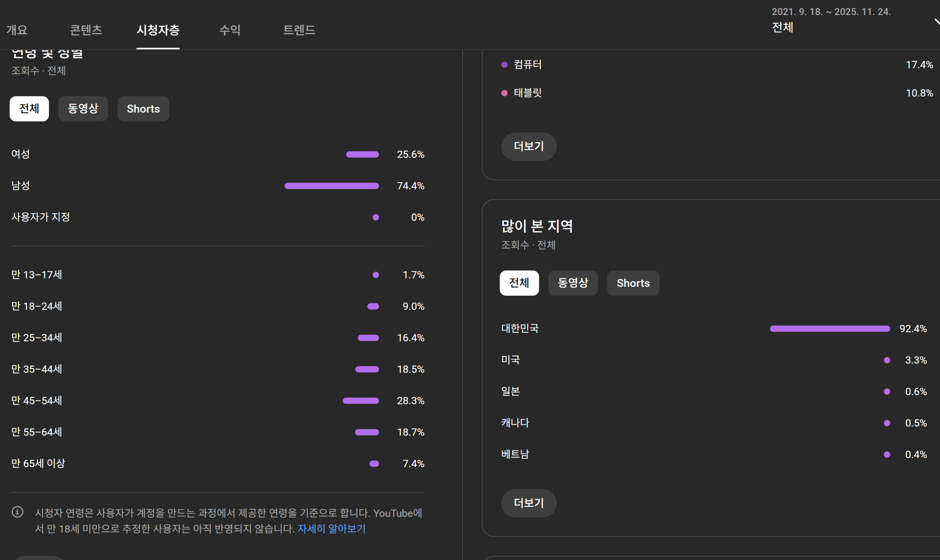Open the 자세히 알아보기 link
Image resolution: width=940 pixels, height=560 pixels.
click(331, 529)
